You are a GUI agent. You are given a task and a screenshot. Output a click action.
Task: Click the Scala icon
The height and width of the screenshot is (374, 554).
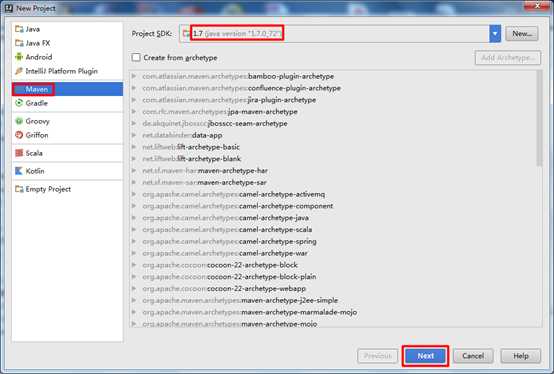point(19,153)
